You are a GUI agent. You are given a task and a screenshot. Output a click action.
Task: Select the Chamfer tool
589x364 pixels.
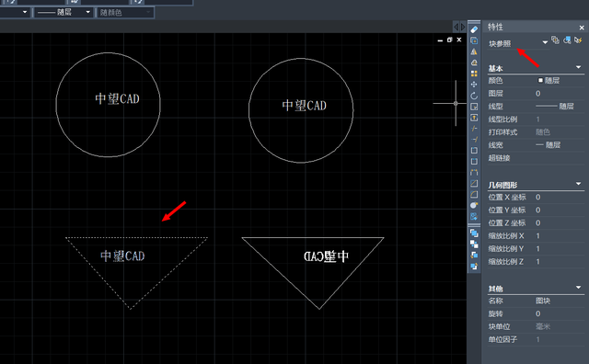[474, 183]
